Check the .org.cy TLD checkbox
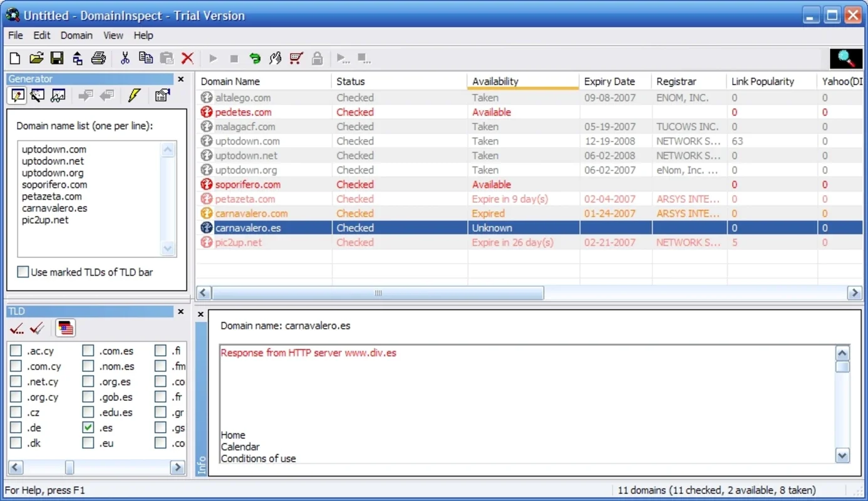 pos(16,397)
